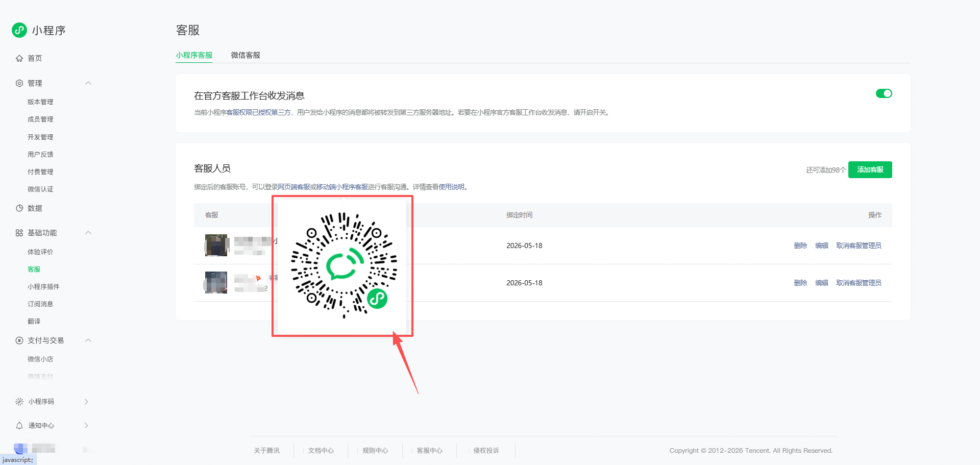Click the second row's 2026-05-18 bind date
Screen dimensions: 980x465
pos(524,283)
